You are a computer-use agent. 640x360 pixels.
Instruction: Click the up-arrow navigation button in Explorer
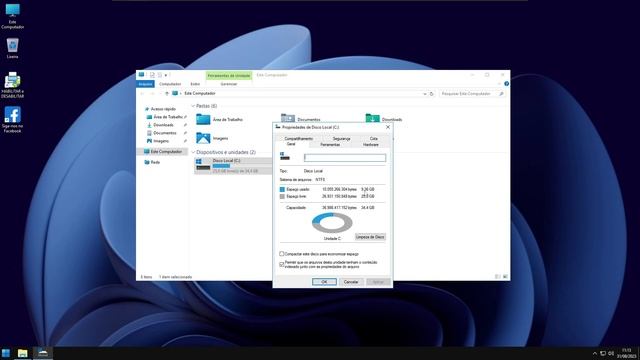tap(167, 94)
